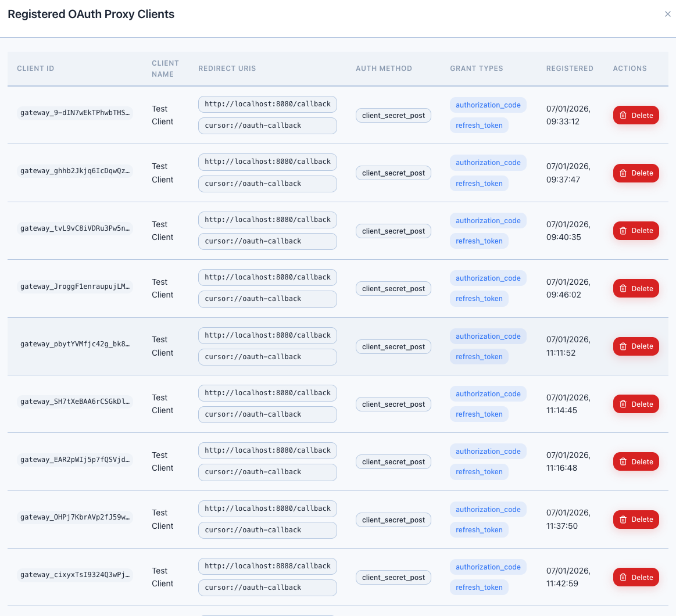Expand the REGISTERED column header
676x616 pixels.
click(570, 68)
